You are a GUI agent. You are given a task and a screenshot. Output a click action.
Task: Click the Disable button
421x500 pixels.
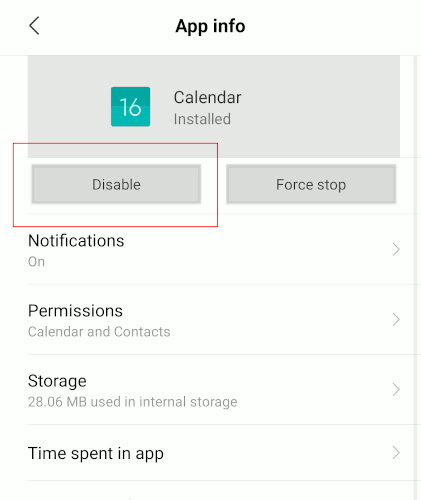[x=116, y=184]
